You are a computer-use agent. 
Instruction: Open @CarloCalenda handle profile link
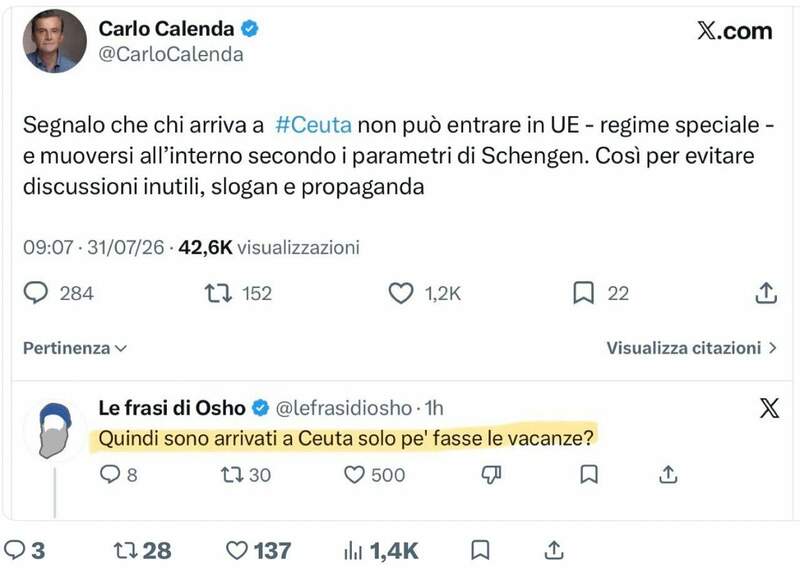click(x=171, y=55)
